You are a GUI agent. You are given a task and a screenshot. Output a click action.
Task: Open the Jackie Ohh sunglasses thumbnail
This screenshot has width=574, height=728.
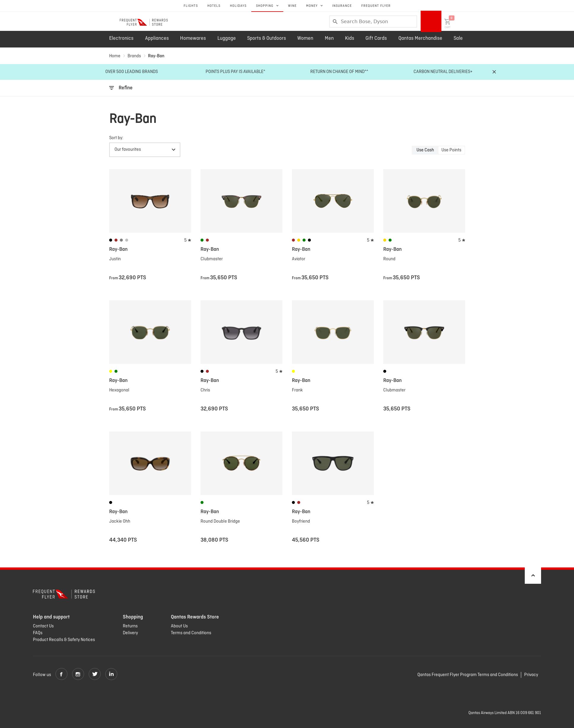[150, 463]
